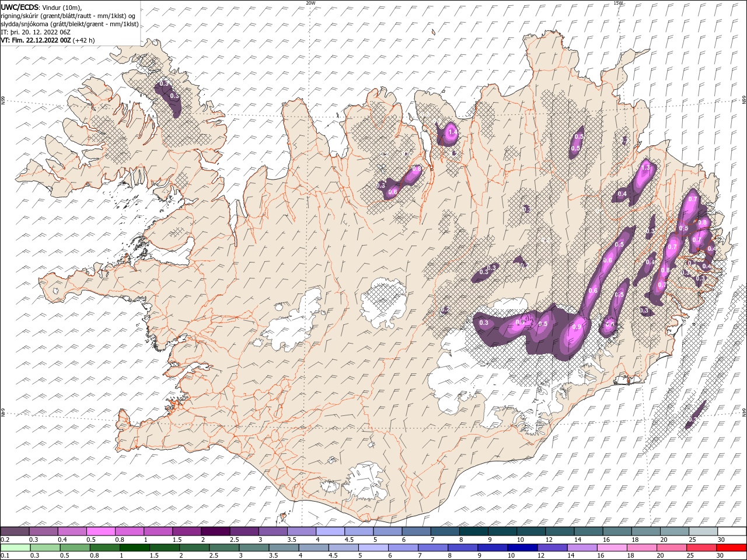747x560 pixels.
Task: Pick the bright red swatch above 30 in lower scale
Action: [x=731, y=548]
